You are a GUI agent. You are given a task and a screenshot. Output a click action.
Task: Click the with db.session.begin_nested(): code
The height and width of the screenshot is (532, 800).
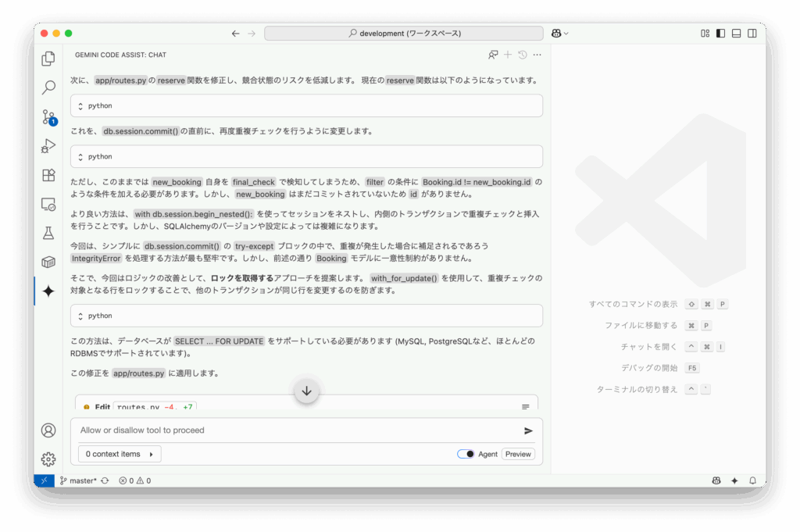pos(194,214)
